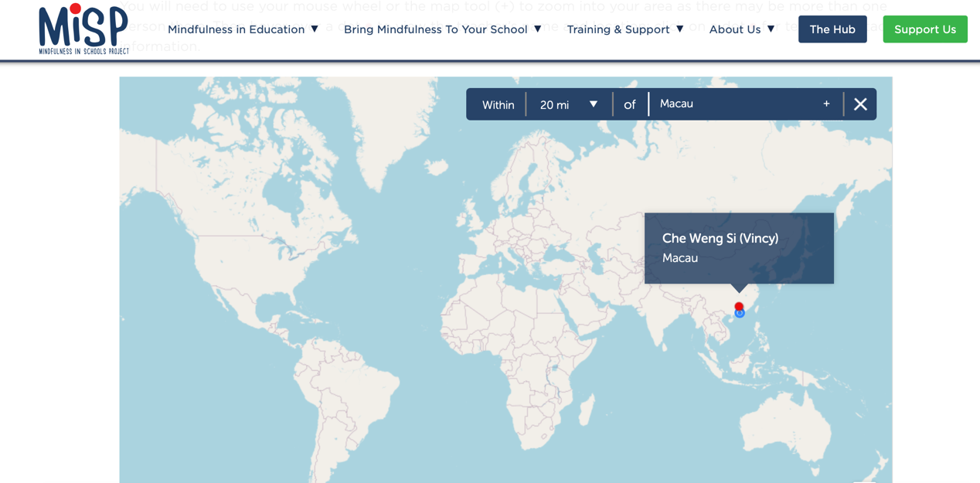Click the Training & Support dropdown arrow
Viewport: 980px width, 483px height.
click(680, 29)
